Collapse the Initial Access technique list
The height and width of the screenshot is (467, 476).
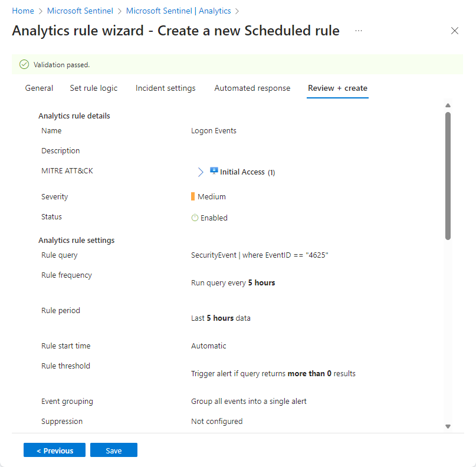[x=201, y=172]
